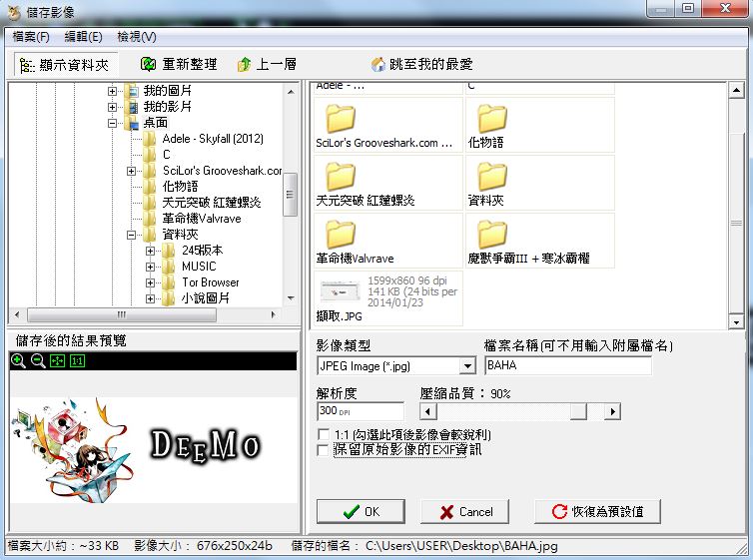This screenshot has height=560, width=753.
Task: Go up with 上一層 toolbar button
Action: (x=267, y=64)
